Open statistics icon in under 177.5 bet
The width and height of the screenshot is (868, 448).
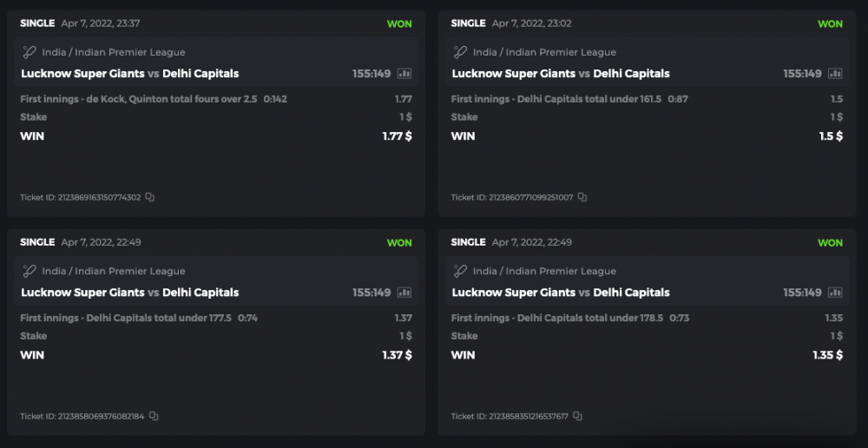click(404, 293)
